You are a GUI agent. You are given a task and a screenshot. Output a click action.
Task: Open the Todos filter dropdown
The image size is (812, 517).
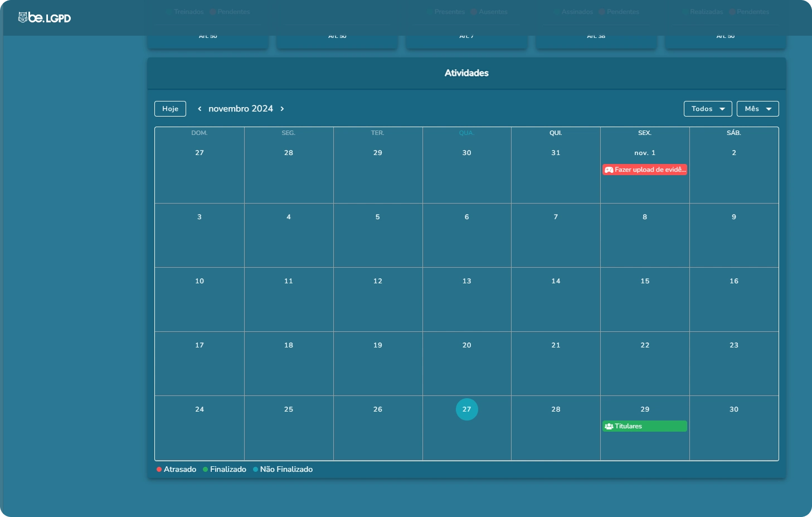click(708, 109)
